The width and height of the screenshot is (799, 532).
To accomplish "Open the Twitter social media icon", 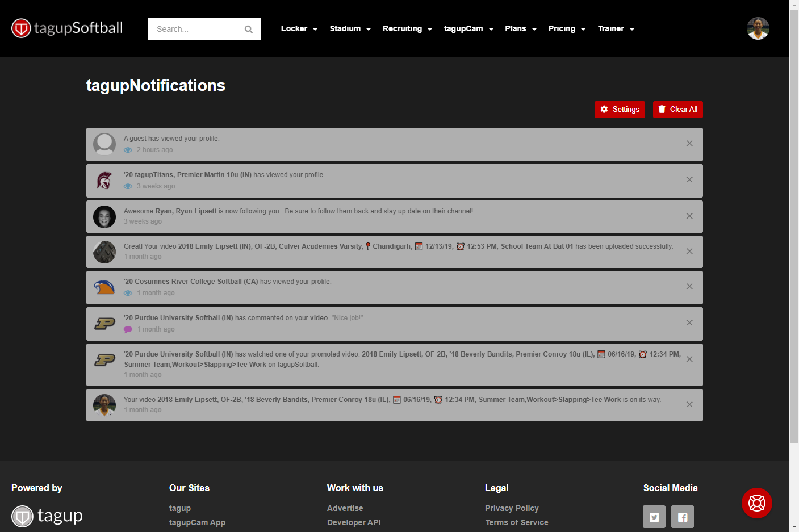I will [x=654, y=517].
